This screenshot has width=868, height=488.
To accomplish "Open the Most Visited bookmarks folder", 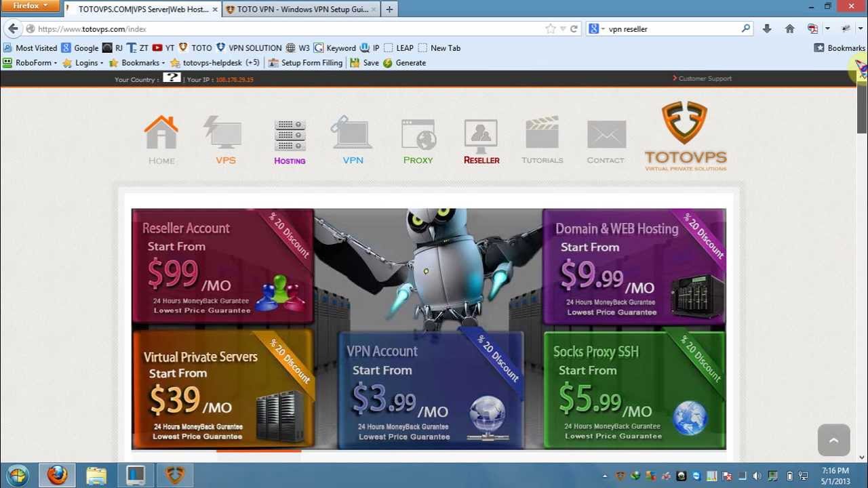I will click(x=31, y=48).
